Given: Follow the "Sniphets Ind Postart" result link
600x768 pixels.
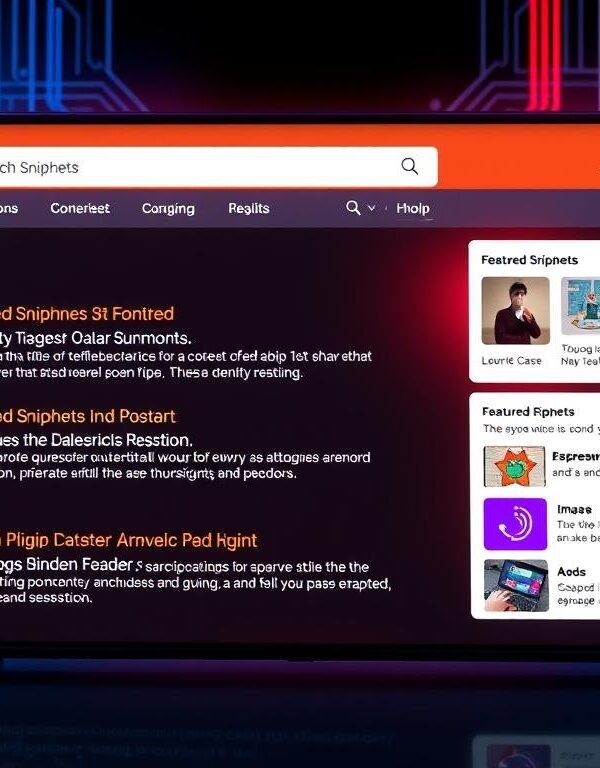Looking at the screenshot, I should click(88, 416).
